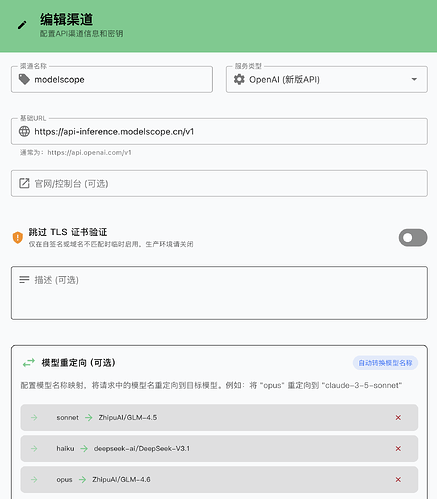Screen dimensions: 437x499
Task: Click the lines icon in 描述 field
Action: tap(24, 280)
